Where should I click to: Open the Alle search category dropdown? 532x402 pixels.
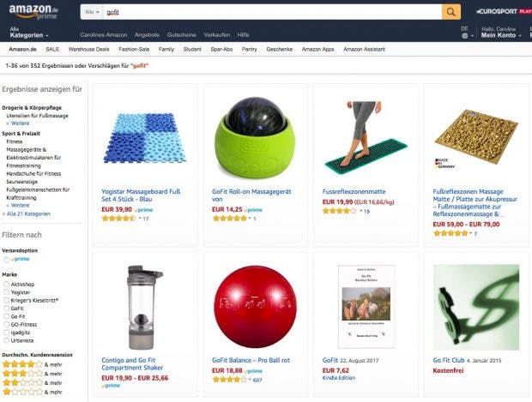pyautogui.click(x=92, y=12)
